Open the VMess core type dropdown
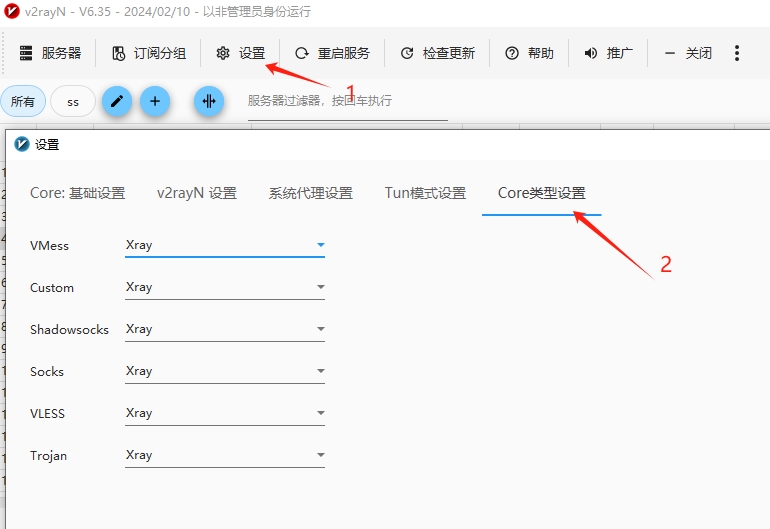The width and height of the screenshot is (770, 529). (x=225, y=245)
